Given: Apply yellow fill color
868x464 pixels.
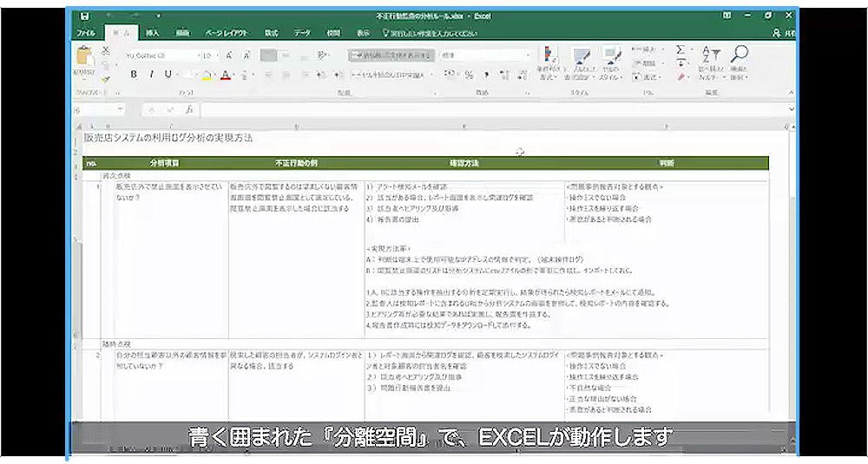Looking at the screenshot, I should coord(207,75).
